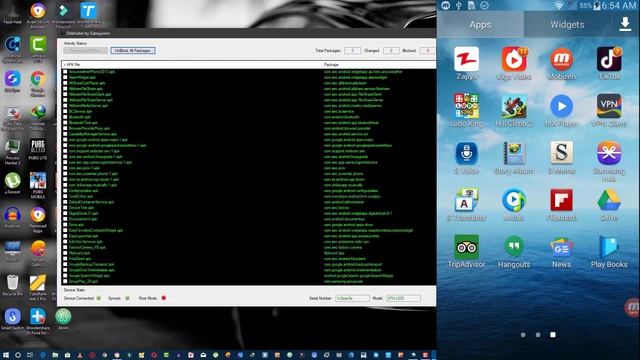Go to second app page dot

tap(538, 335)
